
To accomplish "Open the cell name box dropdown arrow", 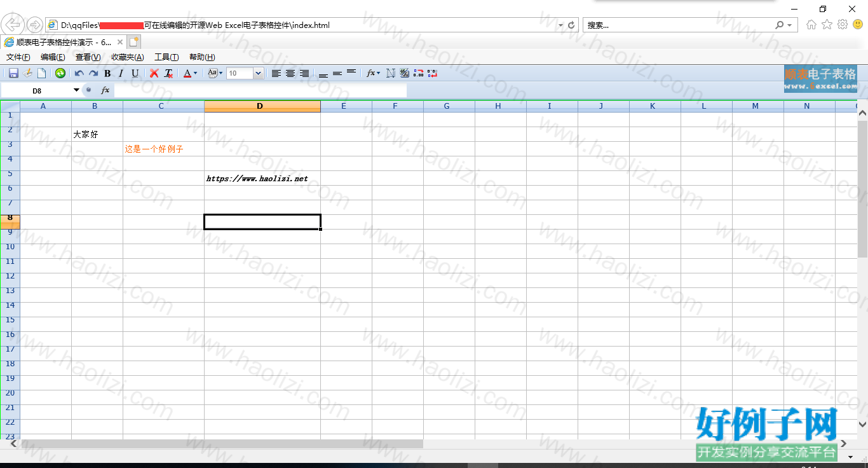I will 77,90.
